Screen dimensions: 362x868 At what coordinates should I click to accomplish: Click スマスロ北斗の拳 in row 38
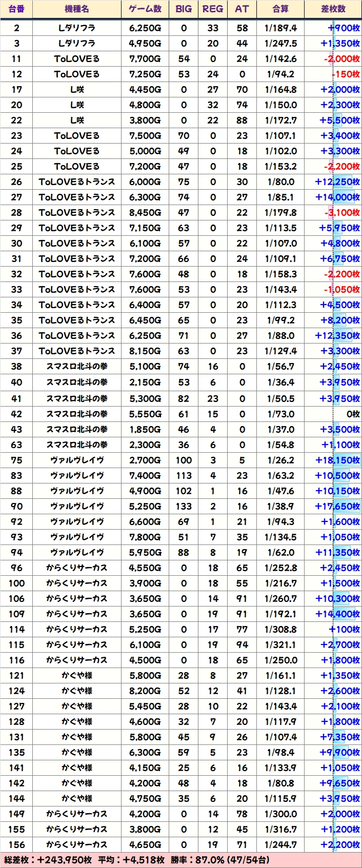tap(77, 366)
